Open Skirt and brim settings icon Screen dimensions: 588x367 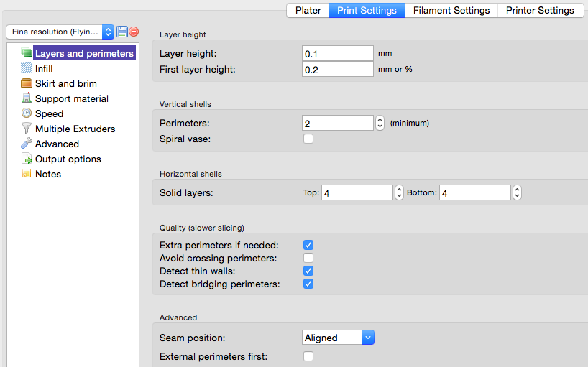click(x=27, y=83)
